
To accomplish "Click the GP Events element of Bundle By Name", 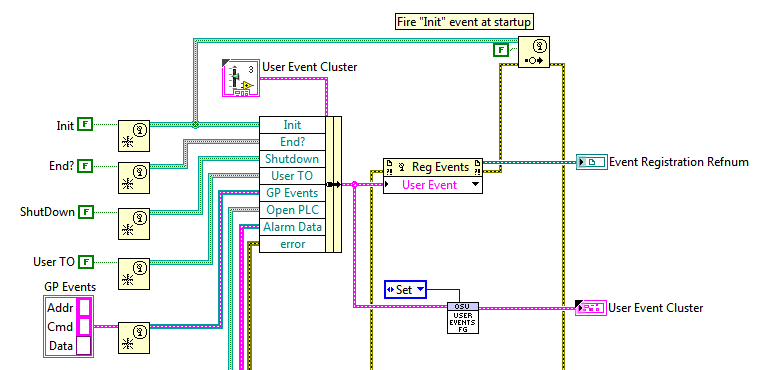I will 292,193.
